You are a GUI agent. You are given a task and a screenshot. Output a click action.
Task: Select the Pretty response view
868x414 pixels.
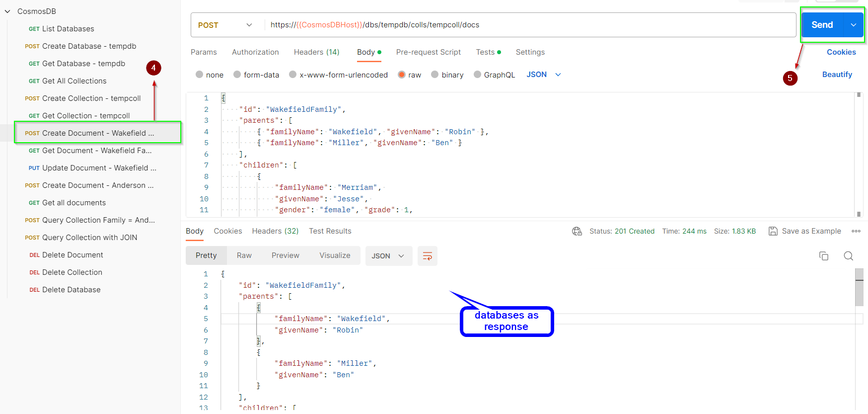[x=206, y=255]
